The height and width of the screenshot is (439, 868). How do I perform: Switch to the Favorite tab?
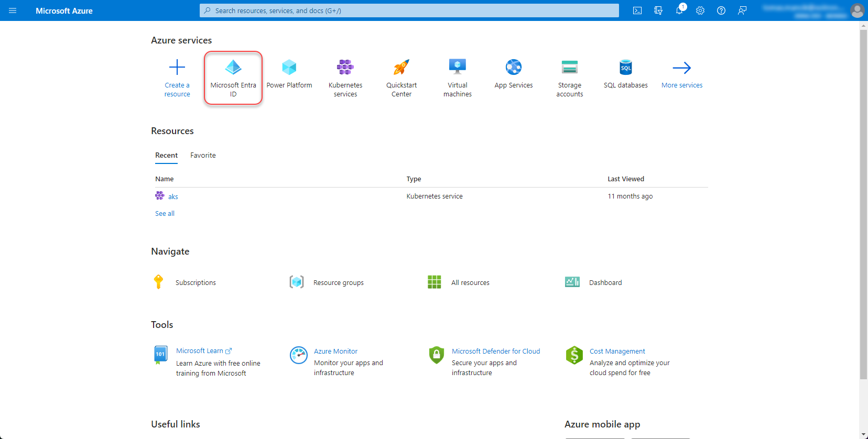pyautogui.click(x=203, y=155)
